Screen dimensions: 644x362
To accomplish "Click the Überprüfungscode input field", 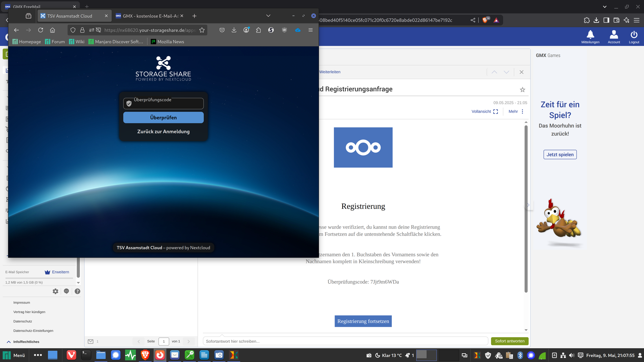I will (167, 104).
